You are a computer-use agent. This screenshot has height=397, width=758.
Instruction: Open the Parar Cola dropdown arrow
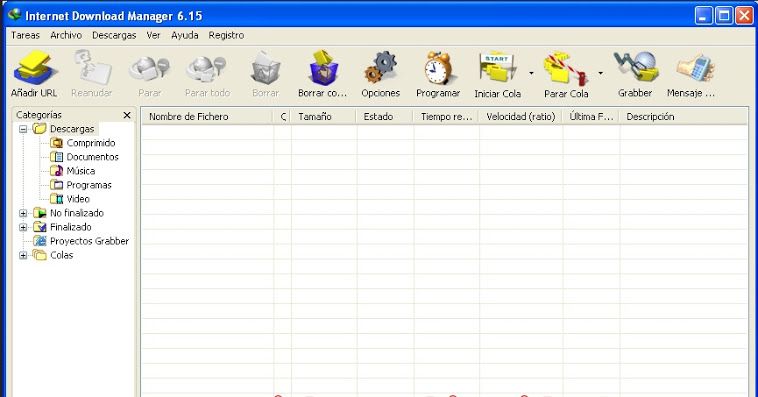tap(600, 74)
